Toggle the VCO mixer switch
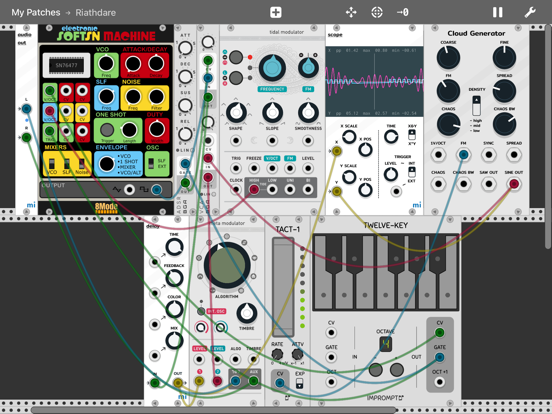Screen dimensions: 552x414 coord(52,164)
